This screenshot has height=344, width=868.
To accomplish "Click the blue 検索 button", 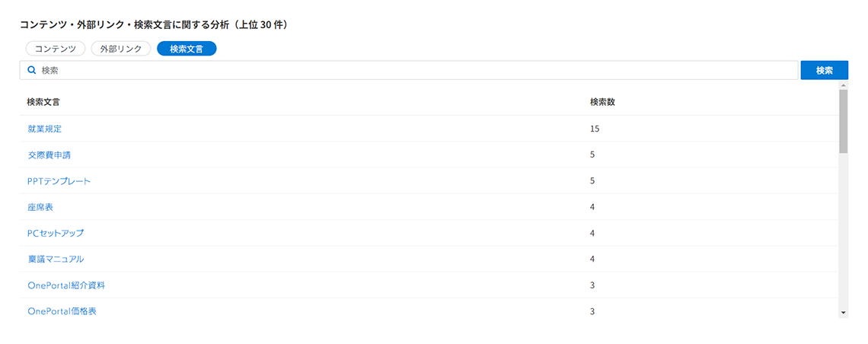I will point(825,70).
